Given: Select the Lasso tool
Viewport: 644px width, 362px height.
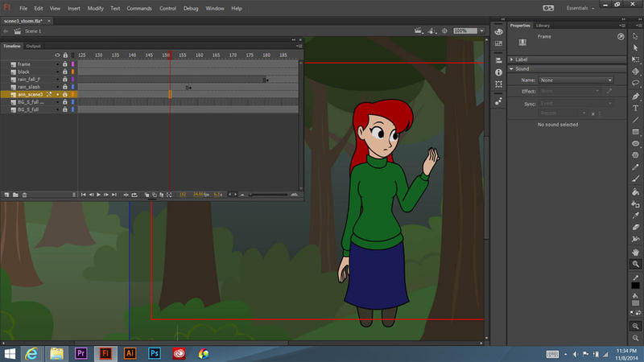Looking at the screenshot, I should 635,84.
